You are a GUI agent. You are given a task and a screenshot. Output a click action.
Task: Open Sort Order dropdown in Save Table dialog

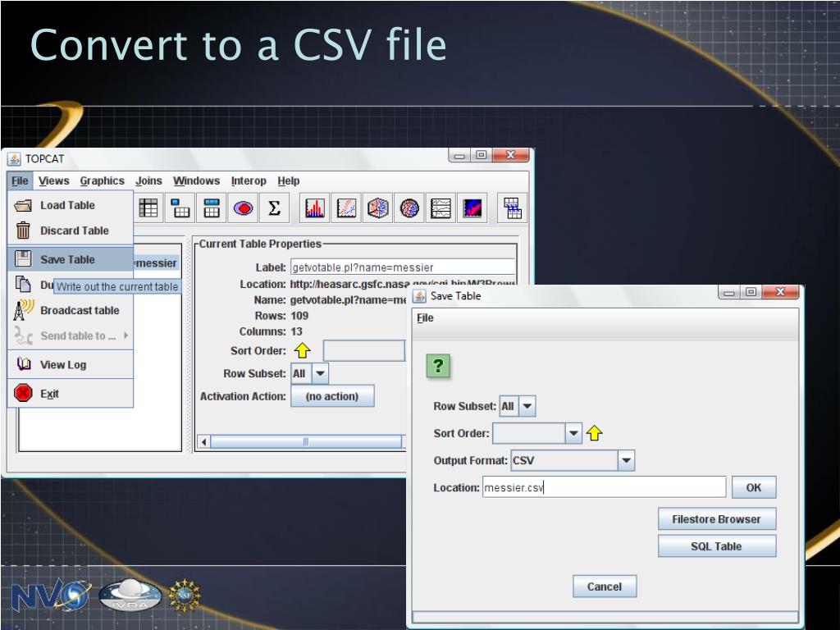point(536,433)
